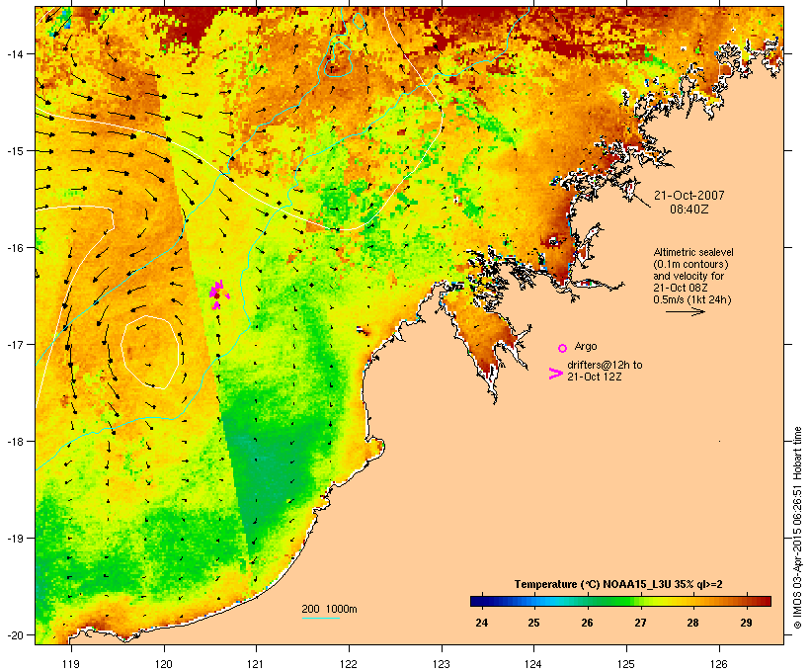Click the '21-Oct 12Z' drifters date text
Viewport: 810px width, 672px height.
tap(594, 377)
